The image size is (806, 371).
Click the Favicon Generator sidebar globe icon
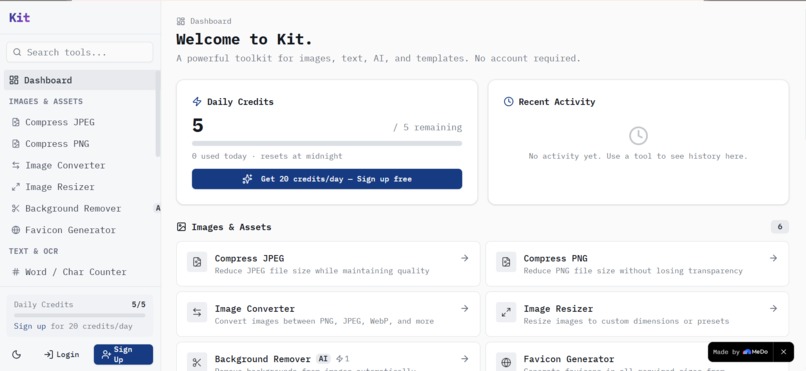tap(16, 230)
